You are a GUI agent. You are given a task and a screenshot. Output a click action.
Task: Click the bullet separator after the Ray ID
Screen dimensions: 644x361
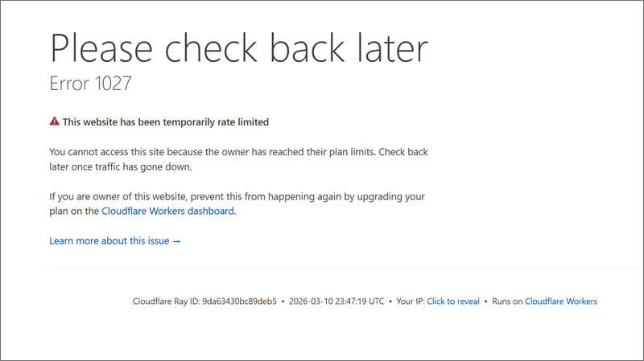[x=283, y=302]
